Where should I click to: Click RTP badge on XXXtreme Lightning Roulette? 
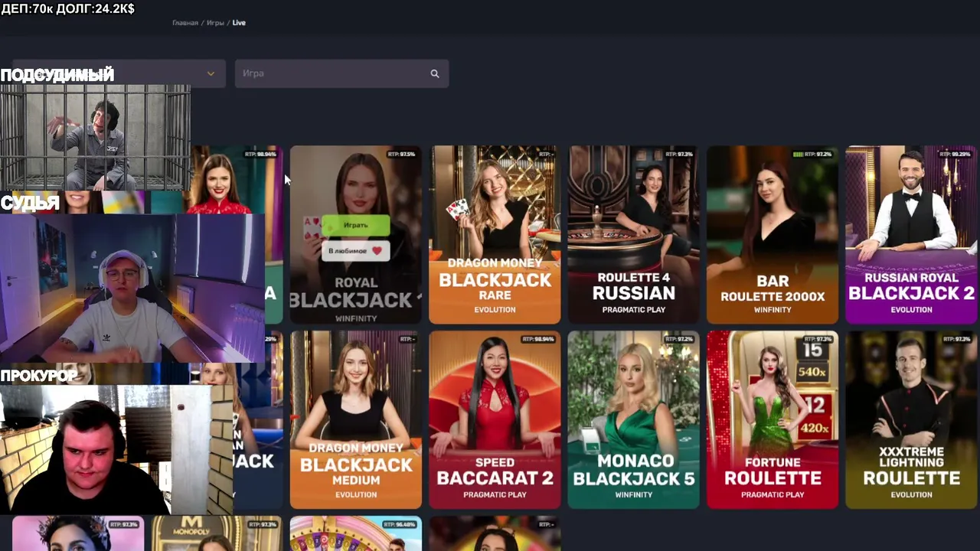[x=957, y=339]
